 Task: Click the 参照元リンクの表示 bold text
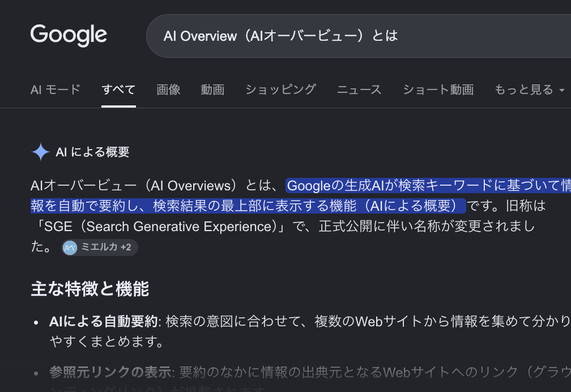[x=110, y=372]
